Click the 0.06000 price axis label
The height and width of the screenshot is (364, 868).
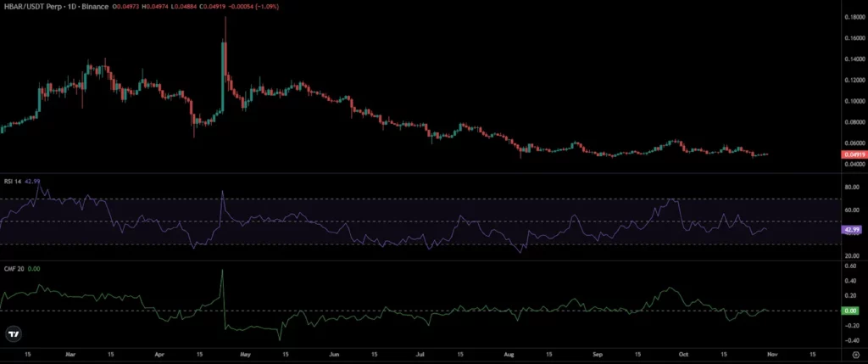854,143
